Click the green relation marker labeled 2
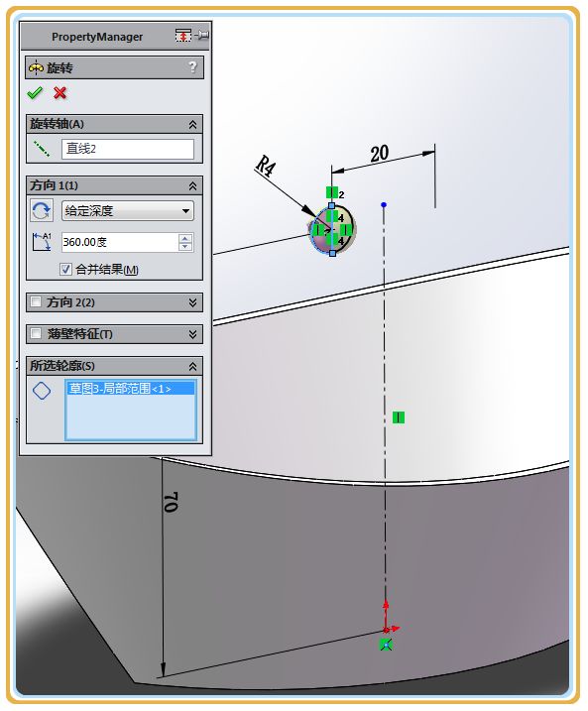This screenshot has width=588, height=711. point(332,192)
